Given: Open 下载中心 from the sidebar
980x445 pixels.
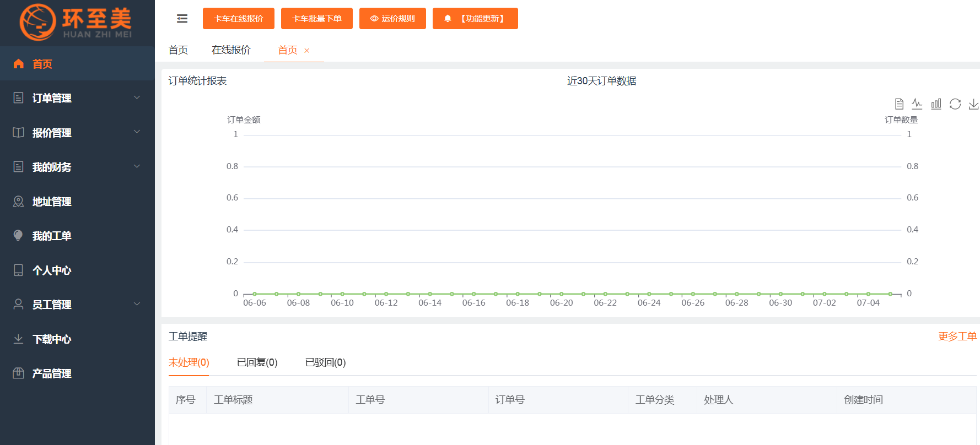Looking at the screenshot, I should click(x=77, y=339).
